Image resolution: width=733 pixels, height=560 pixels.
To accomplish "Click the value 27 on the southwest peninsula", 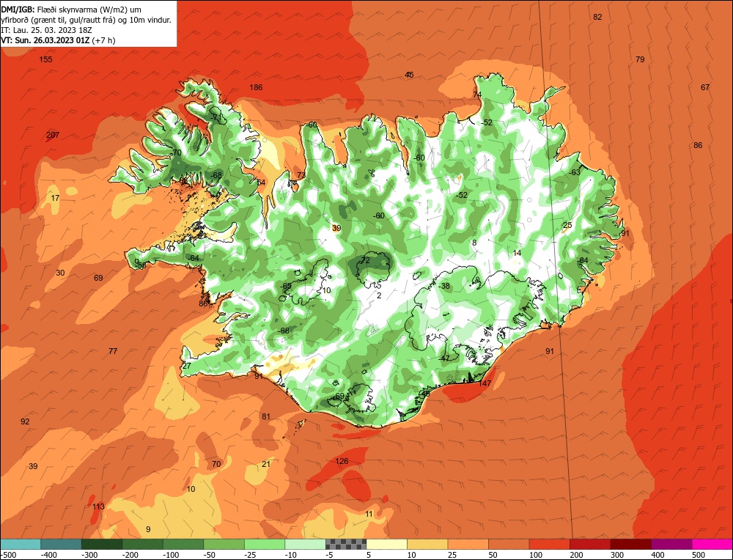I will point(186,366).
